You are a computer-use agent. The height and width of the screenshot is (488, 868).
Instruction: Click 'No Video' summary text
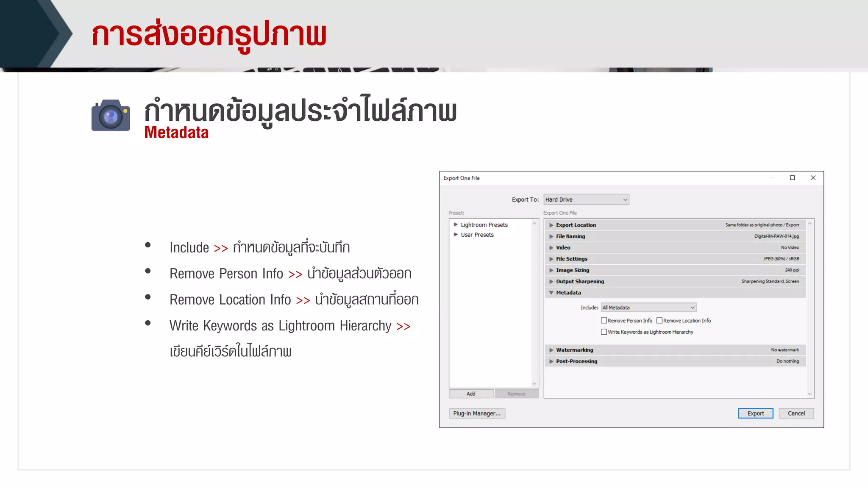tap(790, 247)
